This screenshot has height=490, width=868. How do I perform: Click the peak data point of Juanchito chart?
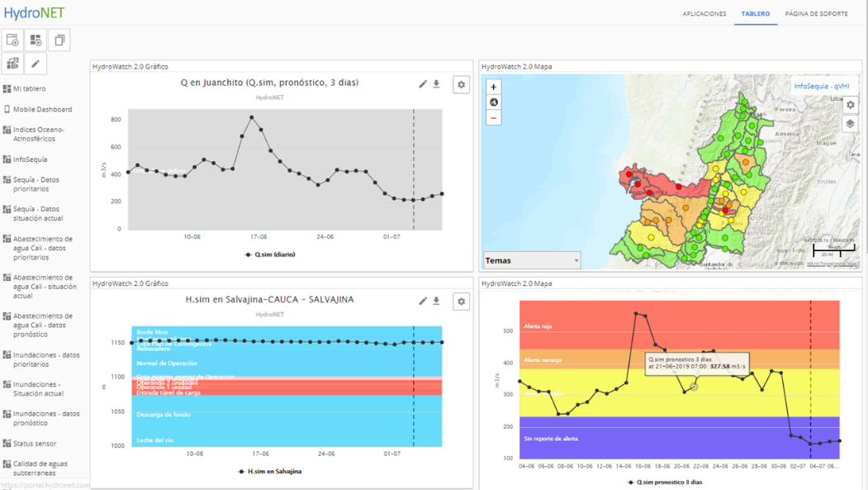[252, 117]
